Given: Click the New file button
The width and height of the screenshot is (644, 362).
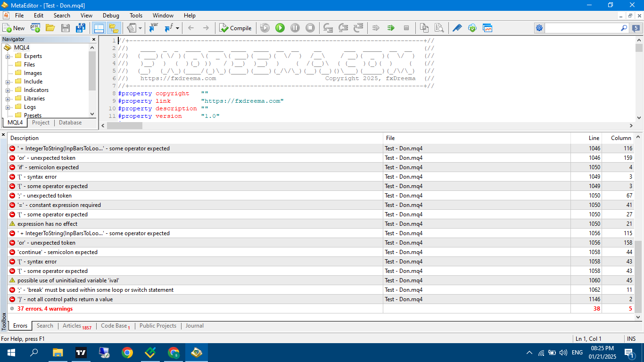Looking at the screenshot, I should pyautogui.click(x=14, y=28).
